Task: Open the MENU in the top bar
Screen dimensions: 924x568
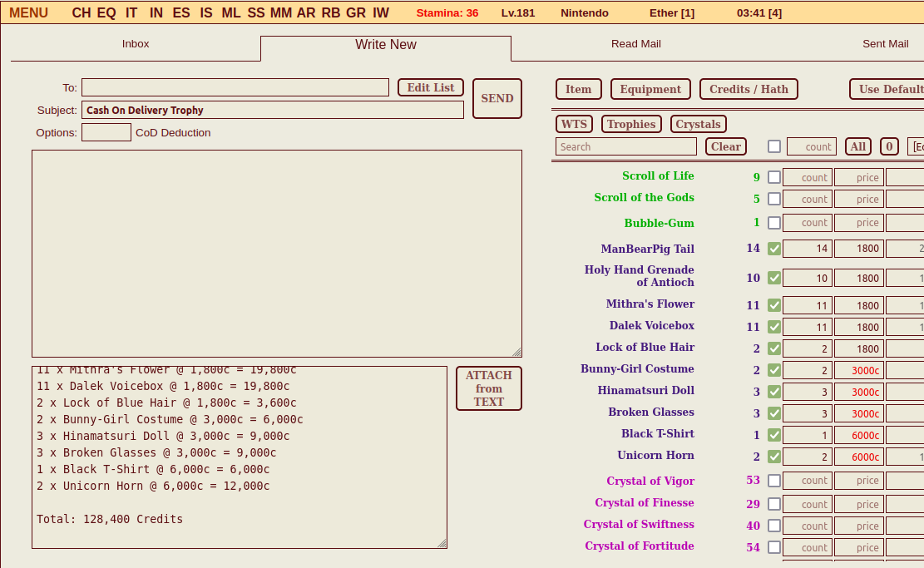Action: pos(28,13)
